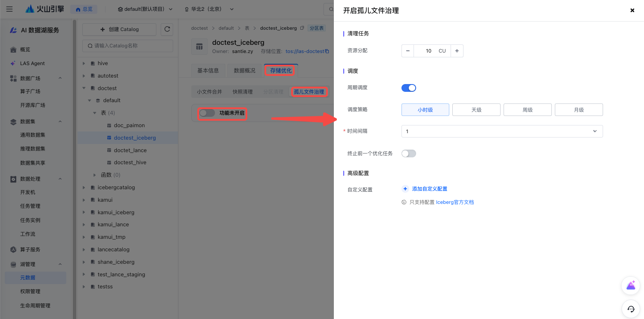
Task: Click the 创建 Catalog button
Action: (x=119, y=29)
